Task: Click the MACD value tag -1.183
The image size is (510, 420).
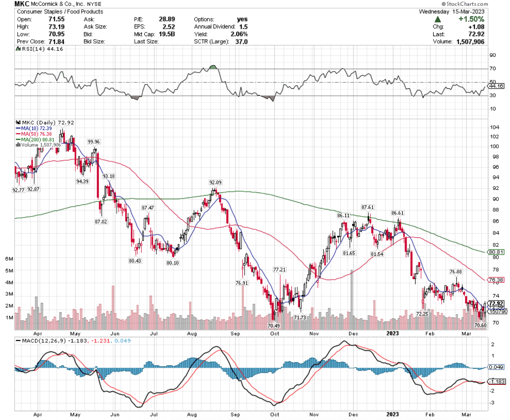Action: 497,382
